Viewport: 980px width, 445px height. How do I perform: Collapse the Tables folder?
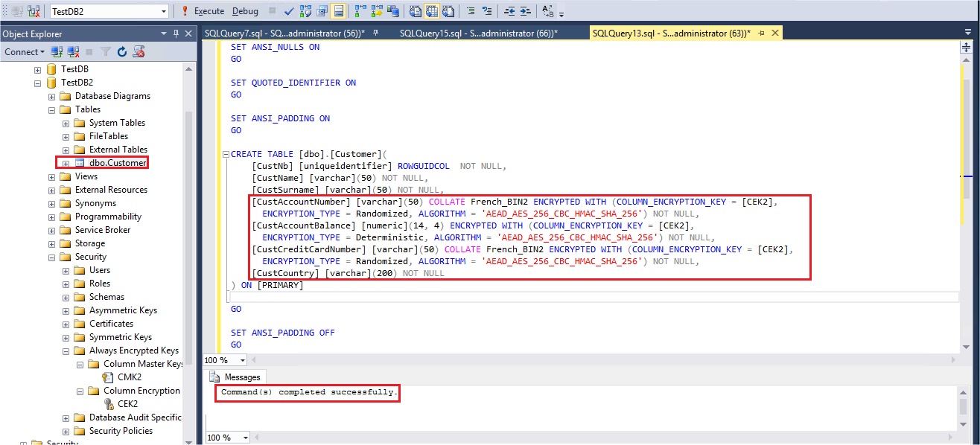click(52, 109)
